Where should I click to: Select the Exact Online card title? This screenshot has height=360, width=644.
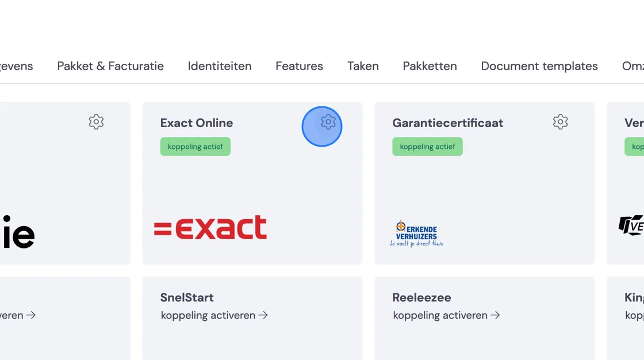click(x=197, y=123)
